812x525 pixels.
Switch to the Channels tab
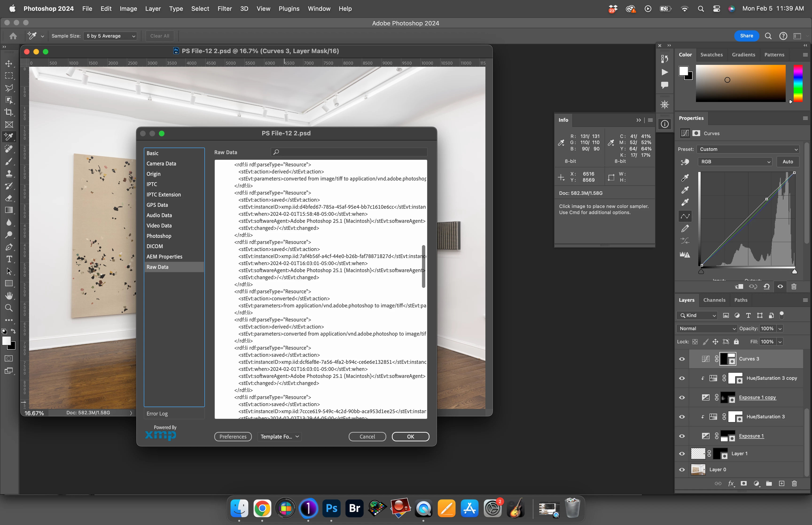(x=714, y=300)
